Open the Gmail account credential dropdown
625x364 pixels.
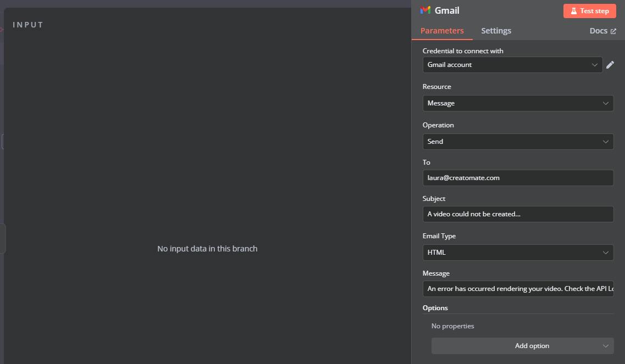(512, 65)
